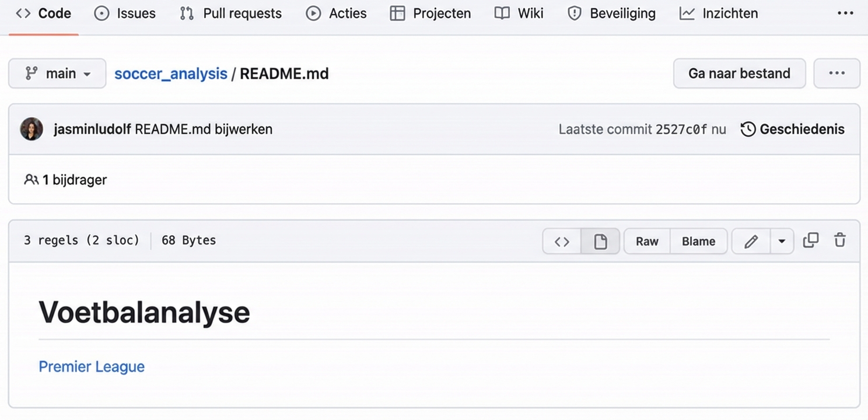Screen dimensions: 868x420
Task: Click the bijdrager contributors people icon
Action: coord(31,180)
